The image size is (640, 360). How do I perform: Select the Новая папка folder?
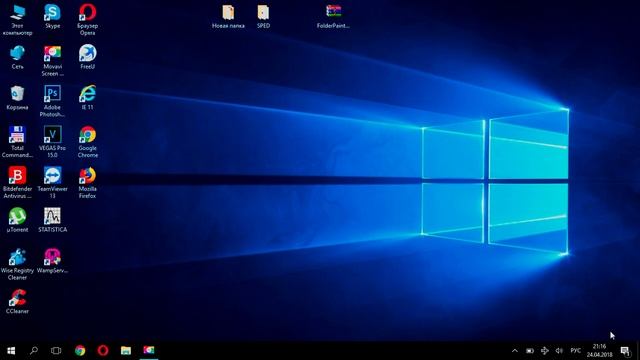point(228,16)
